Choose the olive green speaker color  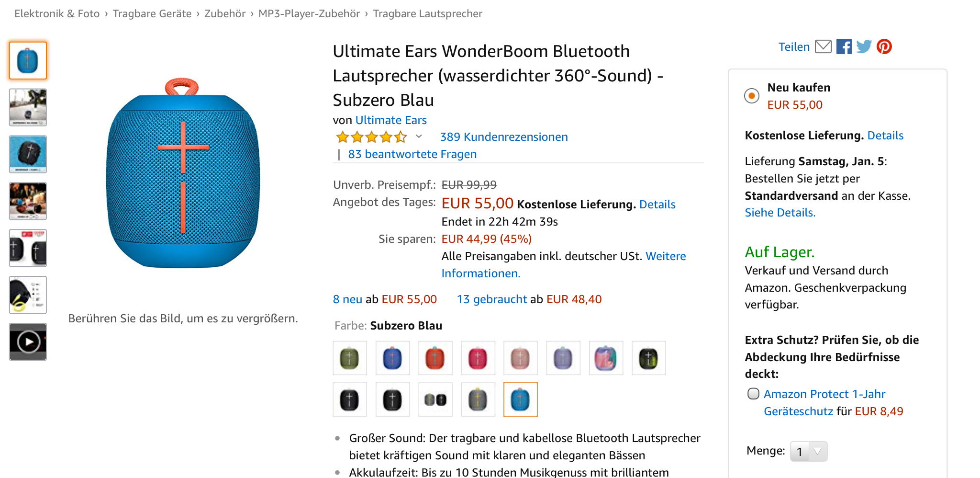(x=350, y=358)
